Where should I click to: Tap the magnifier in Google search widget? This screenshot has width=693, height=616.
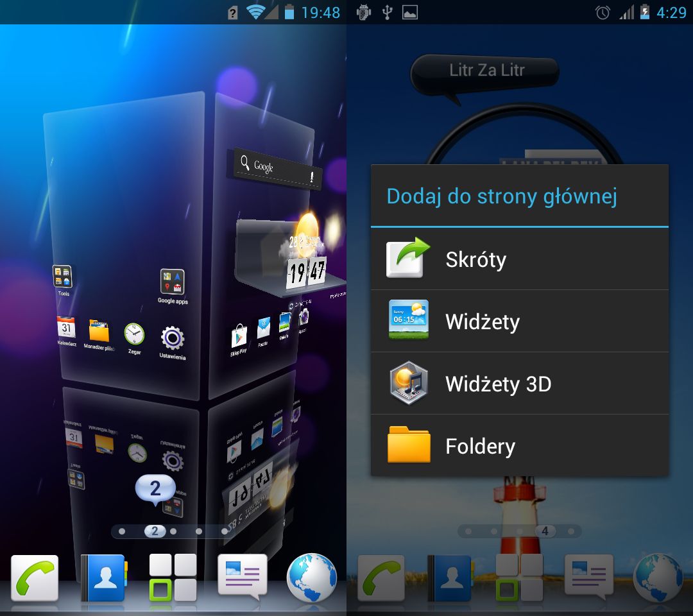244,162
